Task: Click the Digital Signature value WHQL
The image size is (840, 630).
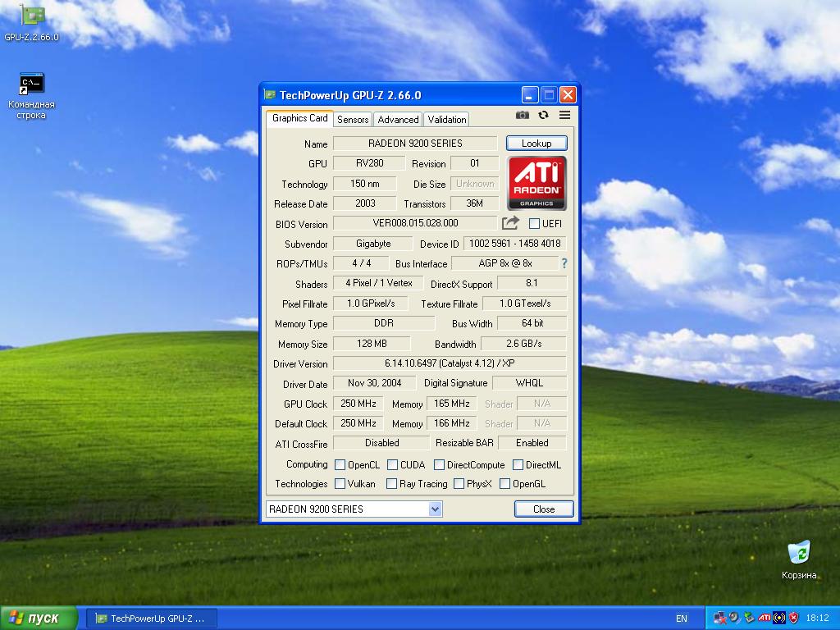Action: point(529,383)
